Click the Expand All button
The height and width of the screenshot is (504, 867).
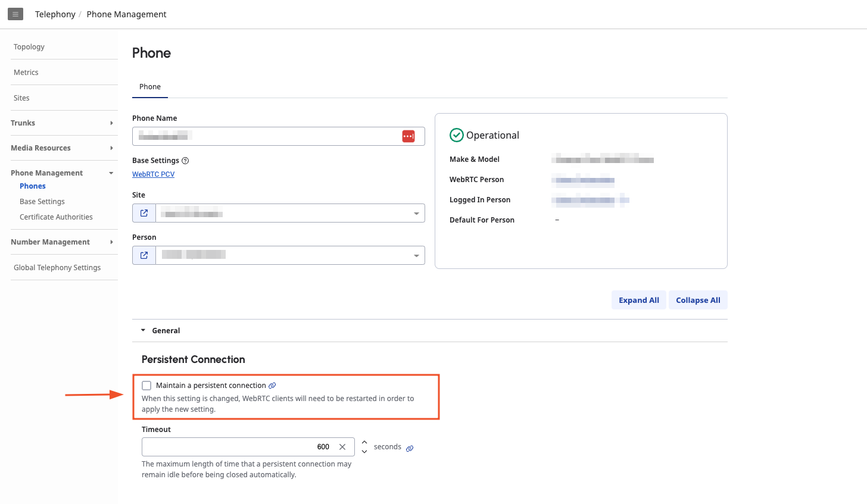tap(639, 300)
